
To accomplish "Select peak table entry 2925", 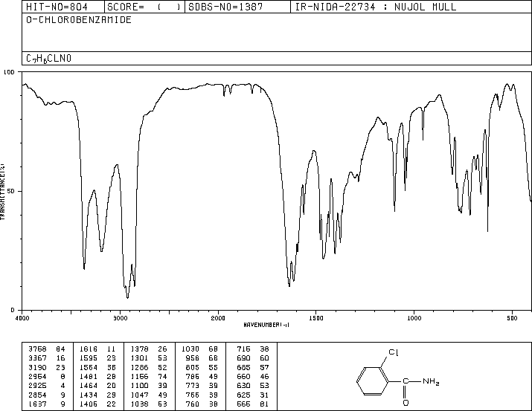I will pos(47,386).
